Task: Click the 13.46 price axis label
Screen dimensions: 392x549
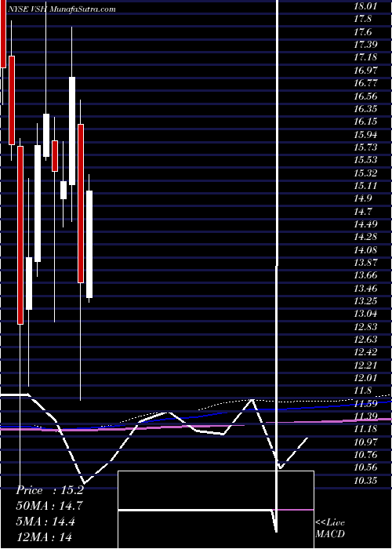Action: click(365, 288)
